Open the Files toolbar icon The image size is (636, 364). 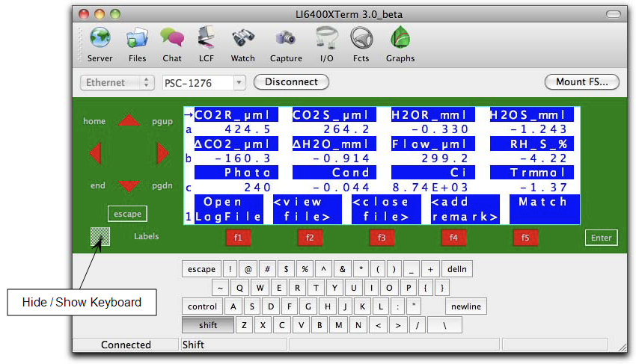(x=137, y=44)
